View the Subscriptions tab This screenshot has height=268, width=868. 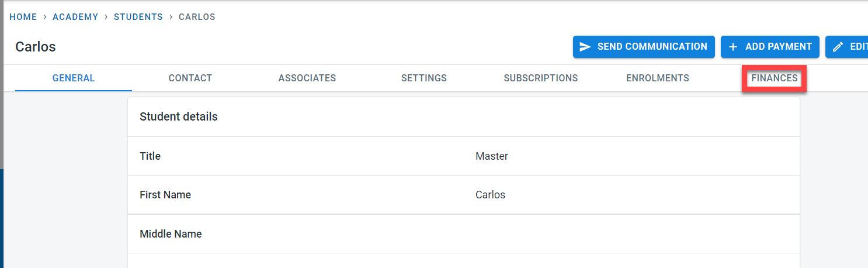click(x=541, y=78)
